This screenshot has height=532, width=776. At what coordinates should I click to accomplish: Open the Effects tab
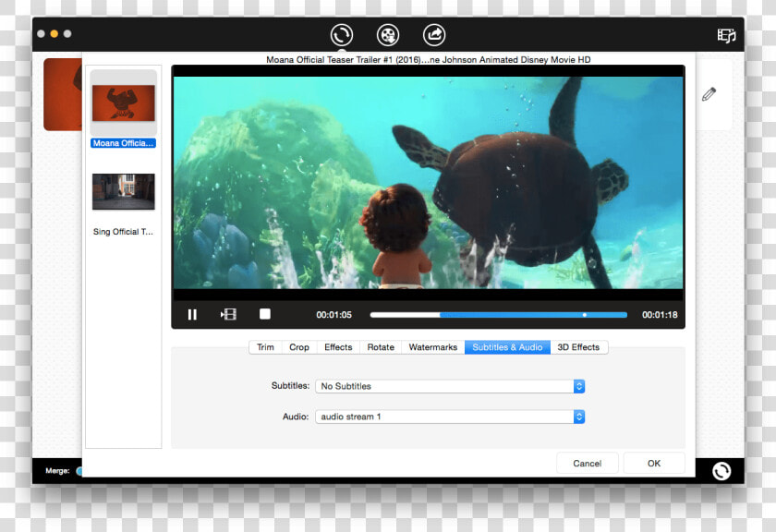coord(338,347)
